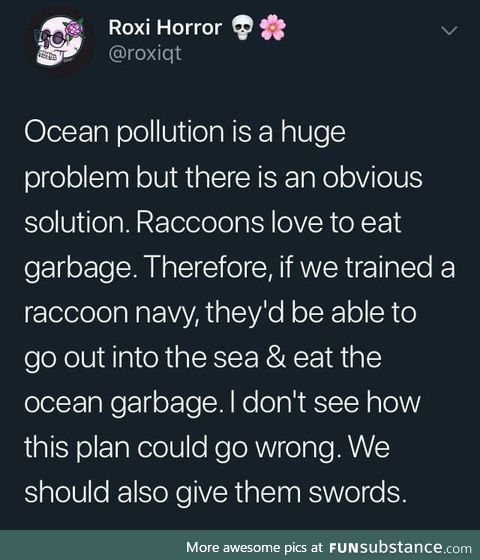480x560 pixels.
Task: Click the skull profile avatar
Action: coord(60,41)
